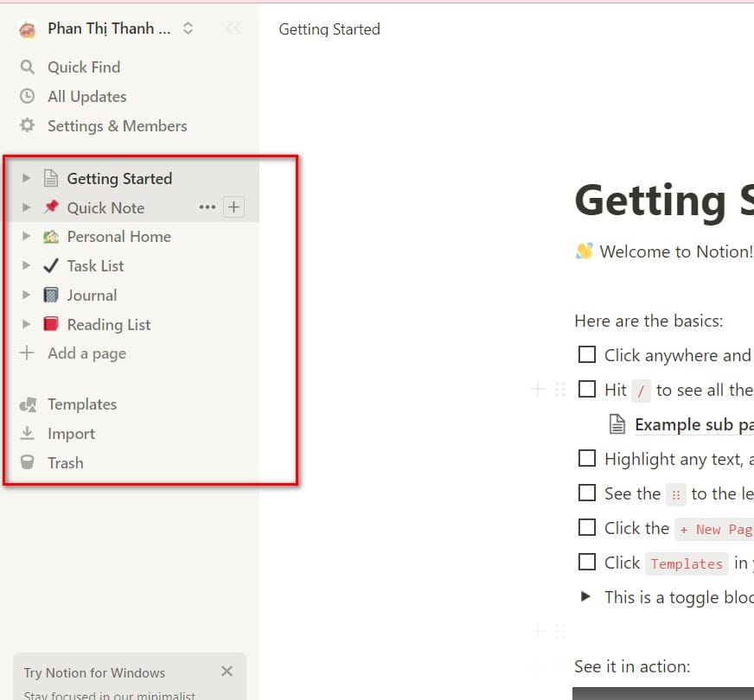Check the 'Click Templates in' checkbox
754x700 pixels.
(586, 562)
